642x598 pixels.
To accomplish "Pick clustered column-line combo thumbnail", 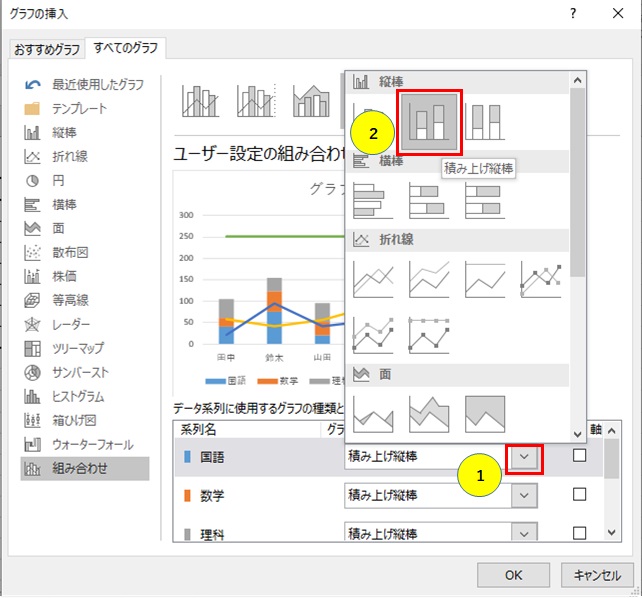I will point(200,101).
